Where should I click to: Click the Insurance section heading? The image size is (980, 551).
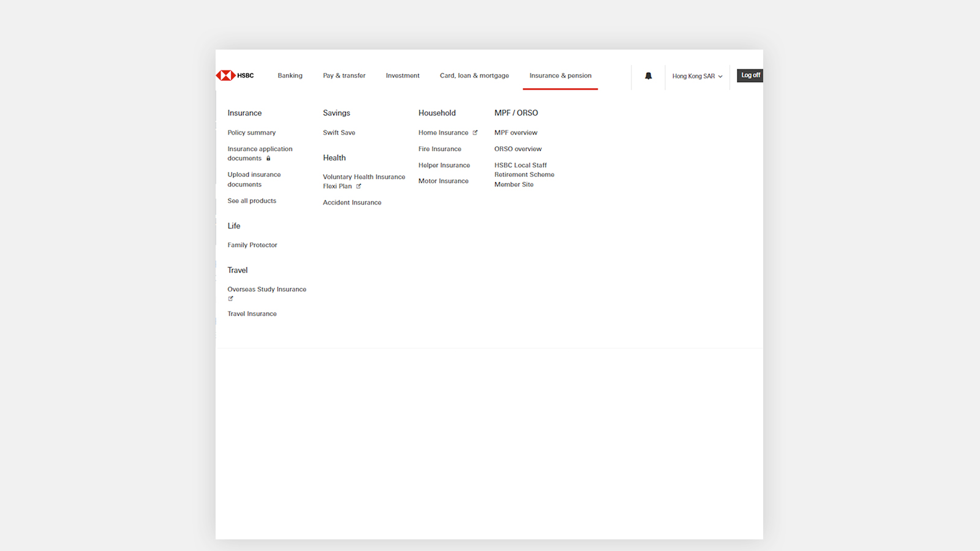point(244,113)
